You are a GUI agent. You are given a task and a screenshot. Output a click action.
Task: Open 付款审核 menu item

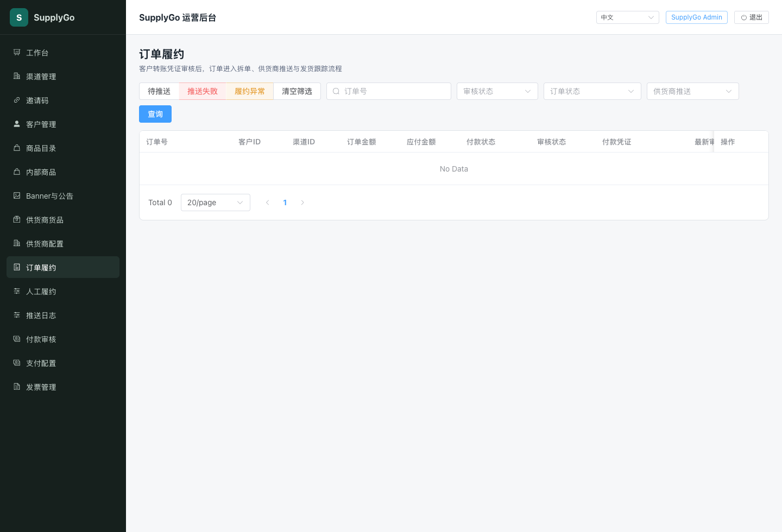(63, 339)
